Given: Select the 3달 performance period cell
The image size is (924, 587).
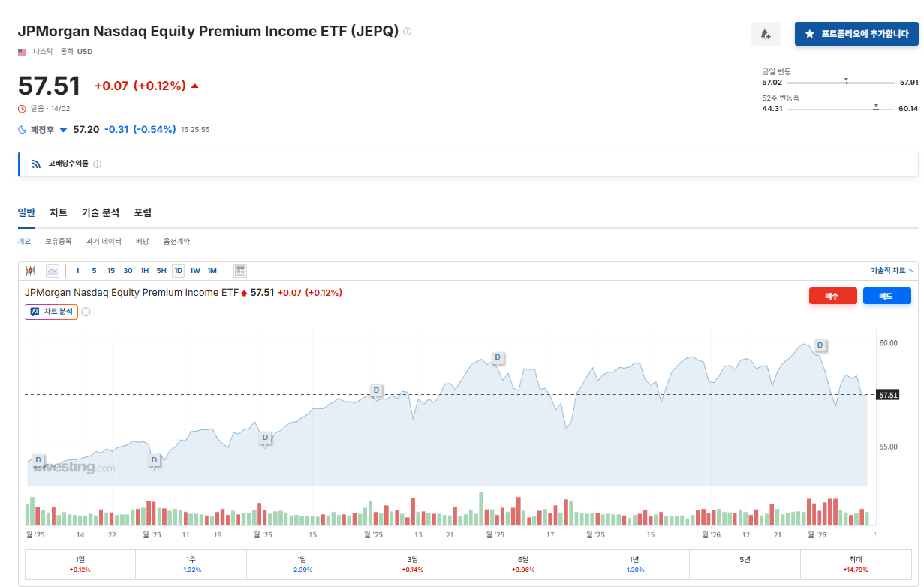Looking at the screenshot, I should click(412, 564).
